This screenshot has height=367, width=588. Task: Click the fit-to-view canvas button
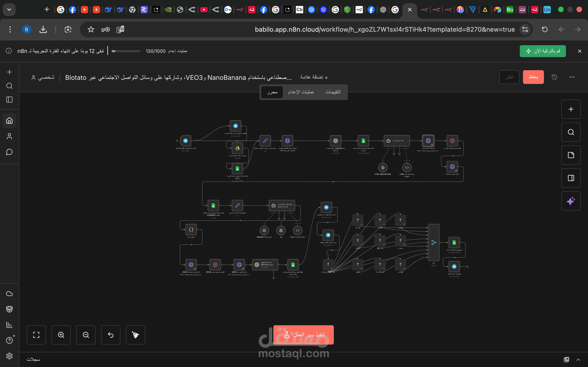pos(36,335)
